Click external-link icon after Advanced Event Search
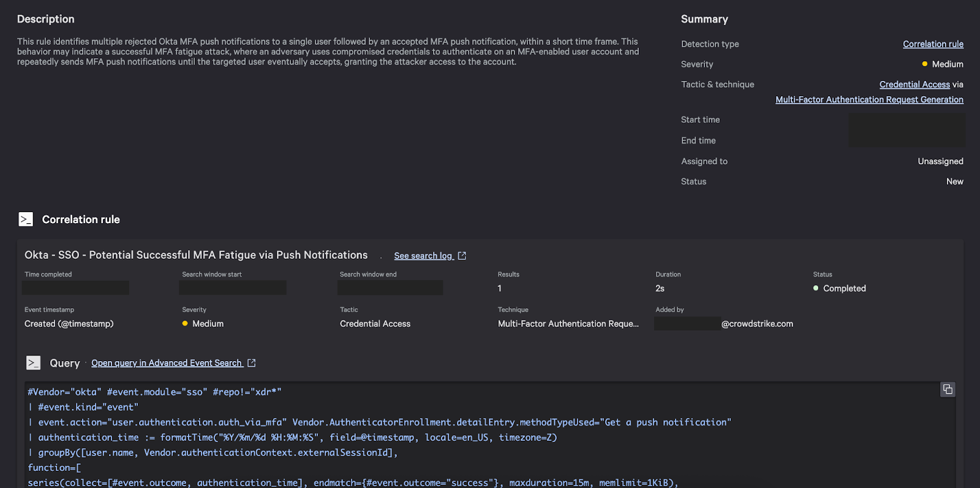 coord(251,363)
